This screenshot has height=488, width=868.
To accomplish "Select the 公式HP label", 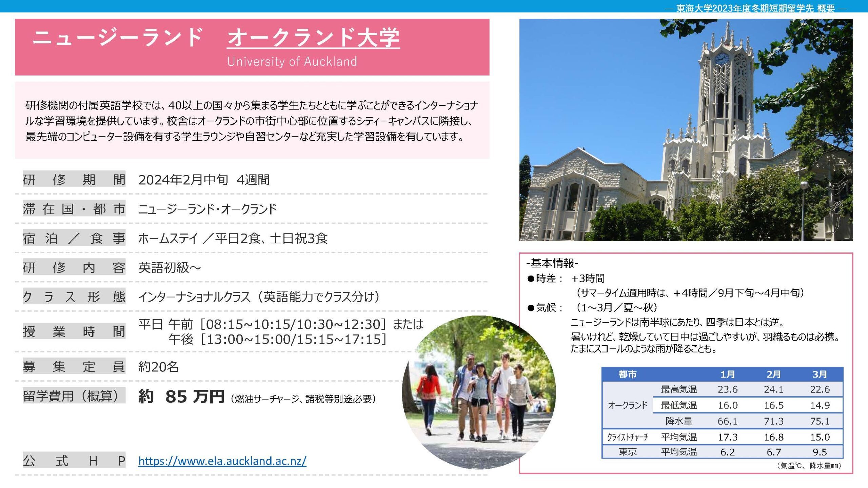I will (x=74, y=461).
